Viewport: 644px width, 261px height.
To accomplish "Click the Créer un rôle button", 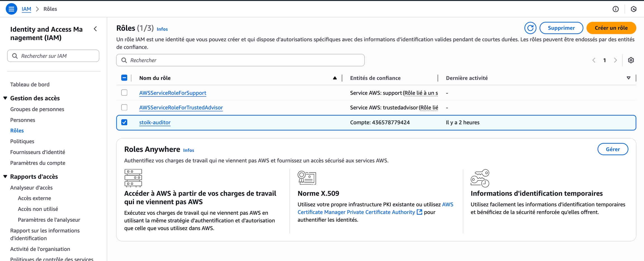I will tap(611, 28).
